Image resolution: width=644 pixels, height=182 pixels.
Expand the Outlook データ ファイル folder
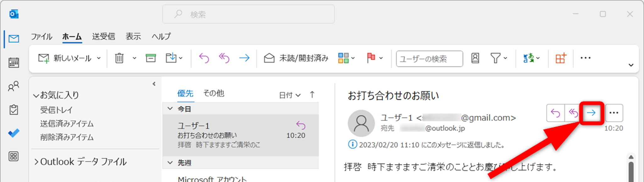coord(36,162)
